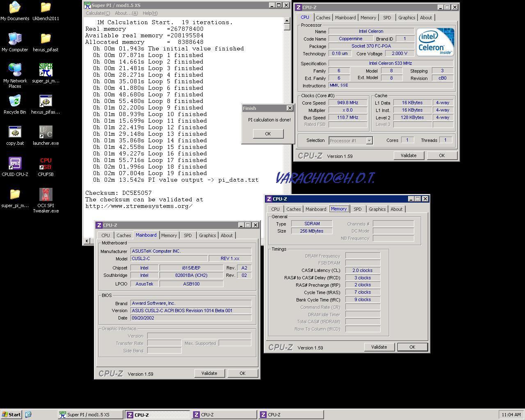The image size is (525, 420).
Task: Click the CUSL2-C model field
Action: click(x=169, y=258)
